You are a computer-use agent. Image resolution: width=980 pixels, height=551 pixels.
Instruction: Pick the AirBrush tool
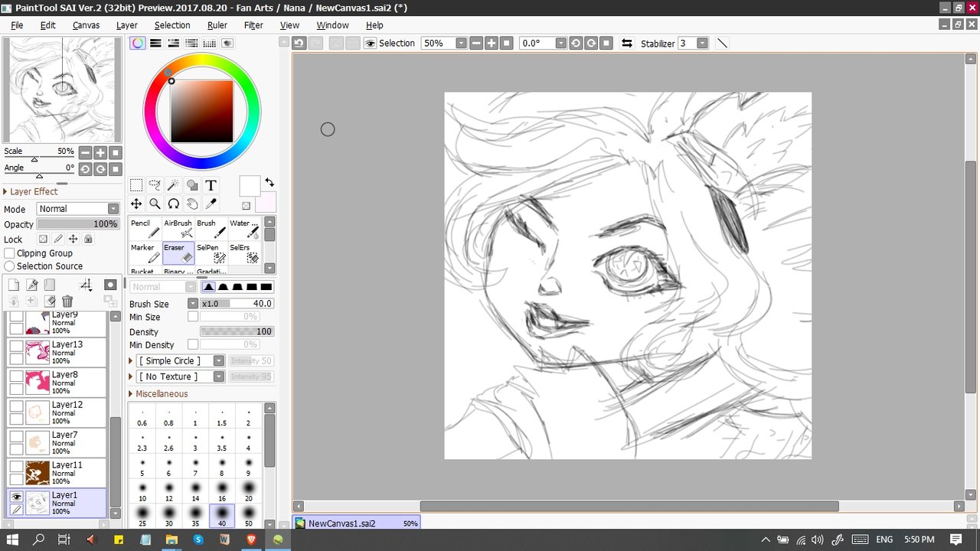coord(178,229)
